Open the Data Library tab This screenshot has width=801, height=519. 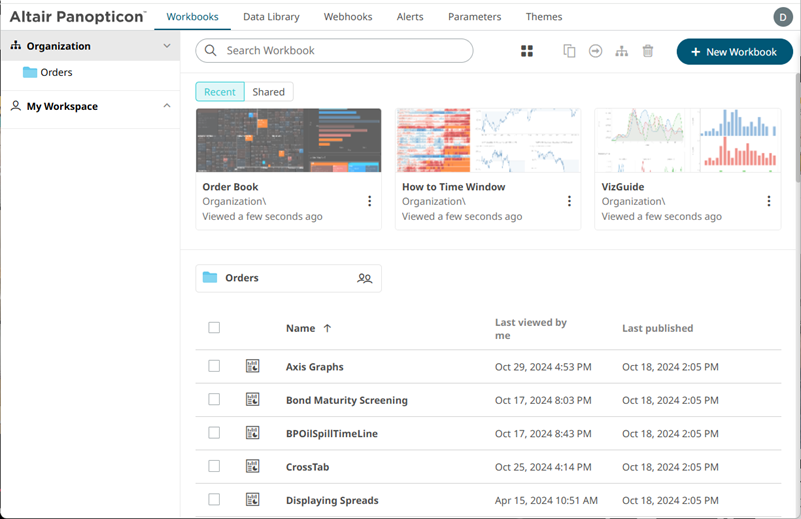[x=270, y=17]
